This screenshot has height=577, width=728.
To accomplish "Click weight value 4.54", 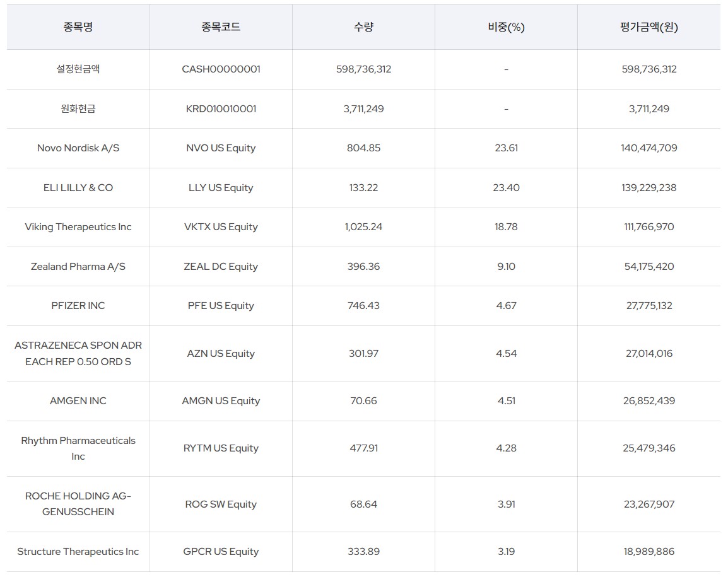I will click(x=506, y=353).
